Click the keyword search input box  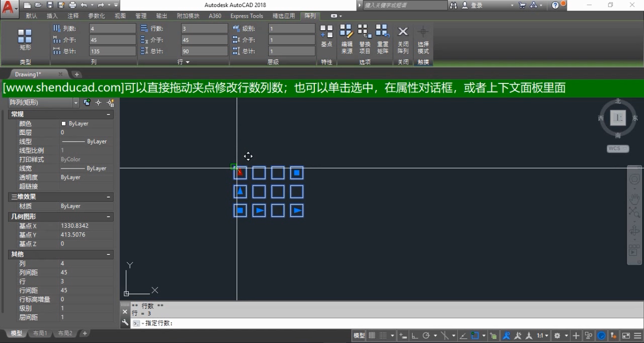point(405,5)
